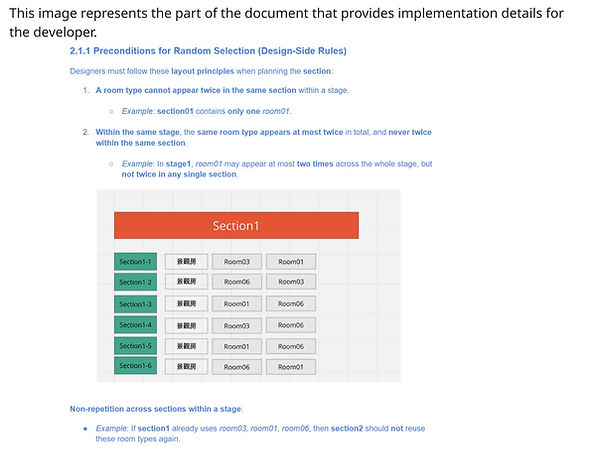Image resolution: width=600 pixels, height=474 pixels.
Task: Click the Chinese-labeled box beside Section1-1
Action: click(x=186, y=262)
